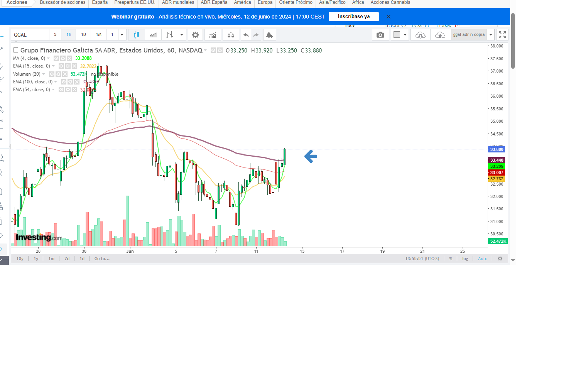Set the range to 7d
This screenshot has width=588, height=372.
point(67,259)
